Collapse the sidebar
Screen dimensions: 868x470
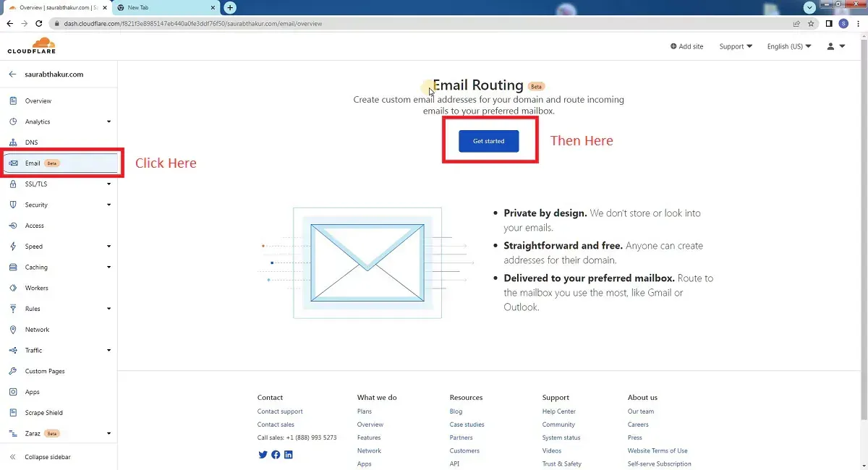41,457
